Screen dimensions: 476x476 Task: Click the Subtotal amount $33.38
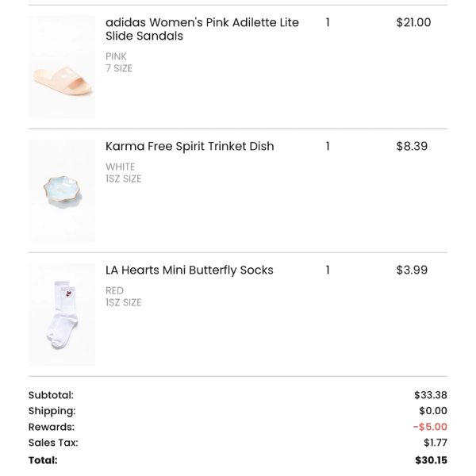coord(431,395)
